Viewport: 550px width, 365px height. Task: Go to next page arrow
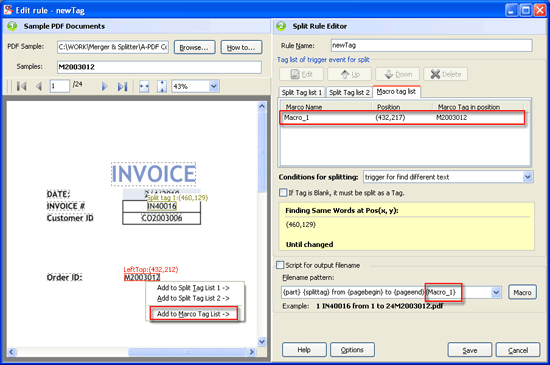point(104,86)
